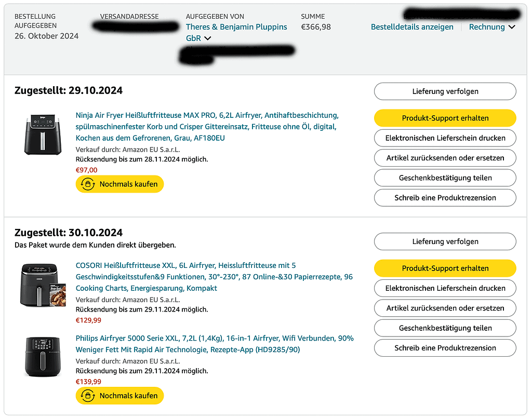Open the Ninja Air Fryer product thumbnail
The image size is (532, 419).
(x=43, y=134)
